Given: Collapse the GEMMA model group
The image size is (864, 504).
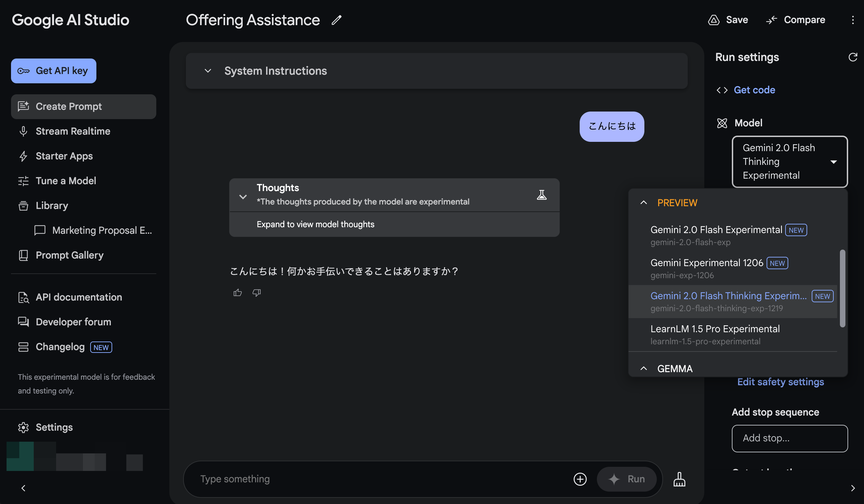Looking at the screenshot, I should coord(643,369).
